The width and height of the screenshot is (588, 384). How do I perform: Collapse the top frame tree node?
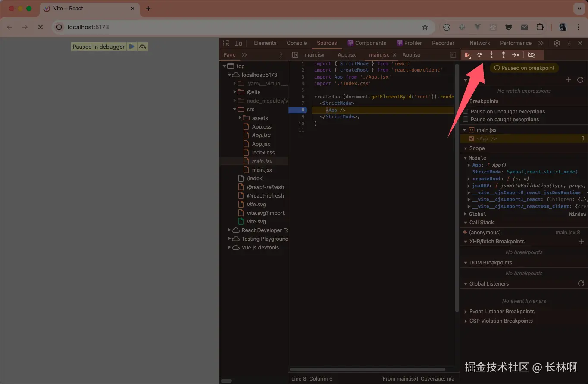point(224,66)
